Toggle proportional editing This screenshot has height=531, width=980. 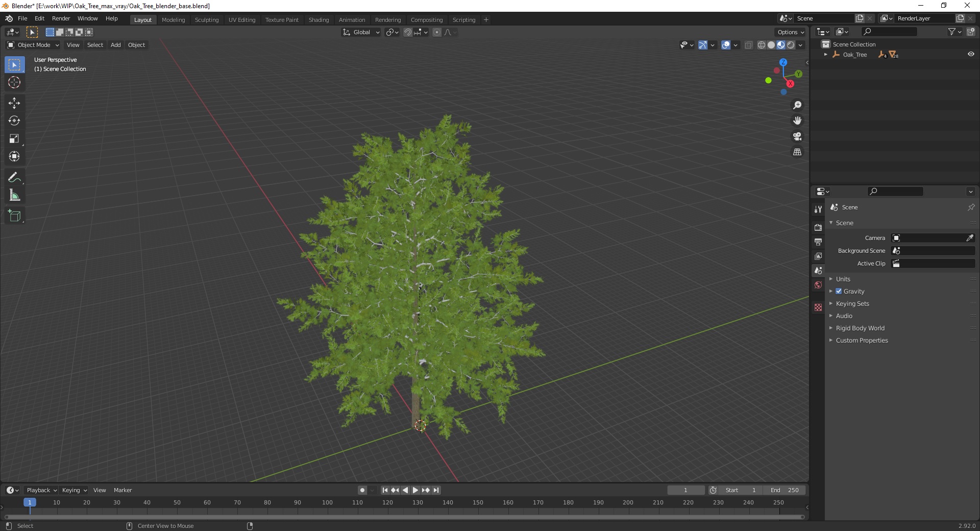click(437, 32)
